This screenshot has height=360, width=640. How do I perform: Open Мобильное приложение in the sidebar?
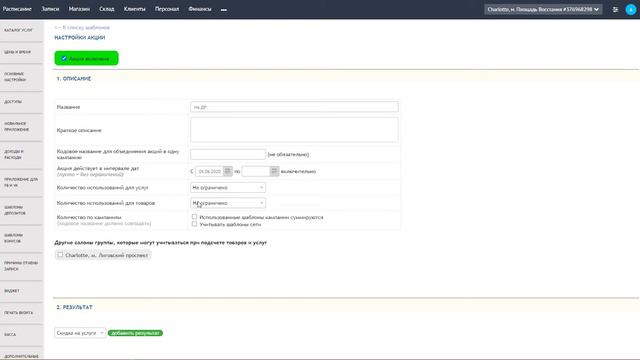click(x=21, y=127)
